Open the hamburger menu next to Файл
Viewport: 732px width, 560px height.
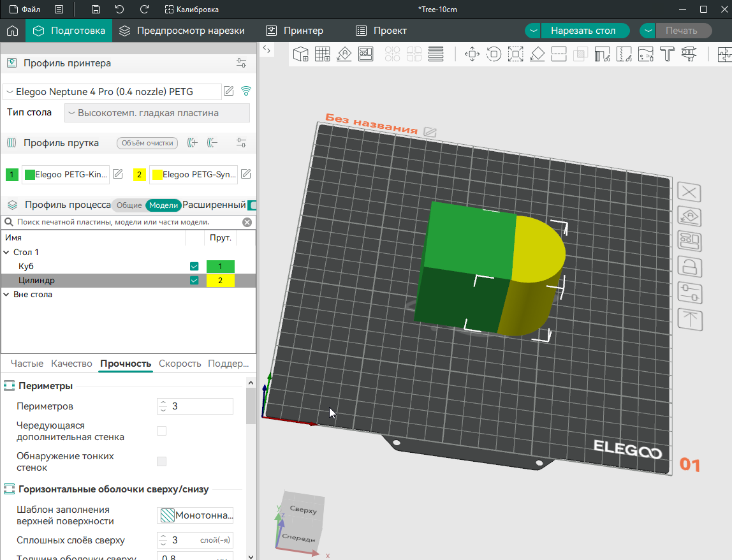59,10
